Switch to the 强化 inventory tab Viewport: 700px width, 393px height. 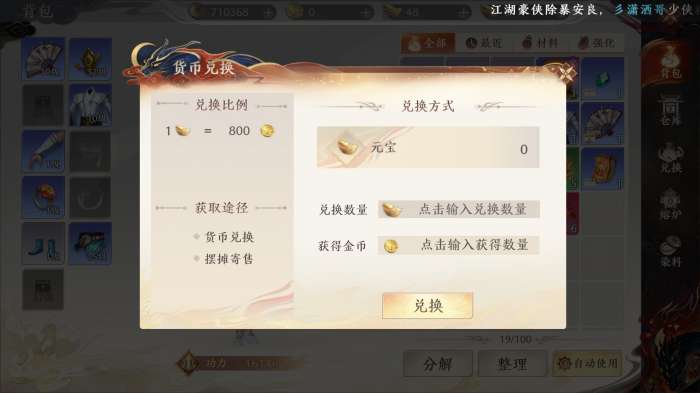click(596, 43)
